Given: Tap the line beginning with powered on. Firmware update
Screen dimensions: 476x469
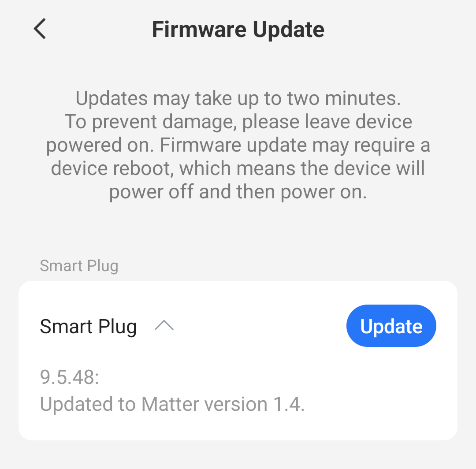Looking at the screenshot, I should 238,145.
